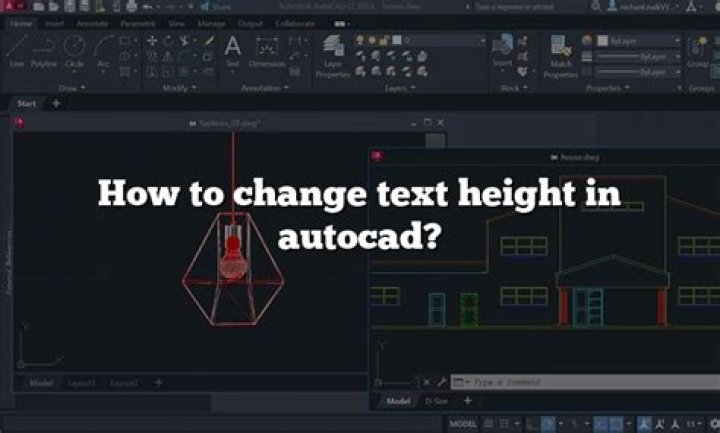Viewport: 720px width, 433px height.
Task: Open the Layout1 tab
Action: (x=82, y=383)
